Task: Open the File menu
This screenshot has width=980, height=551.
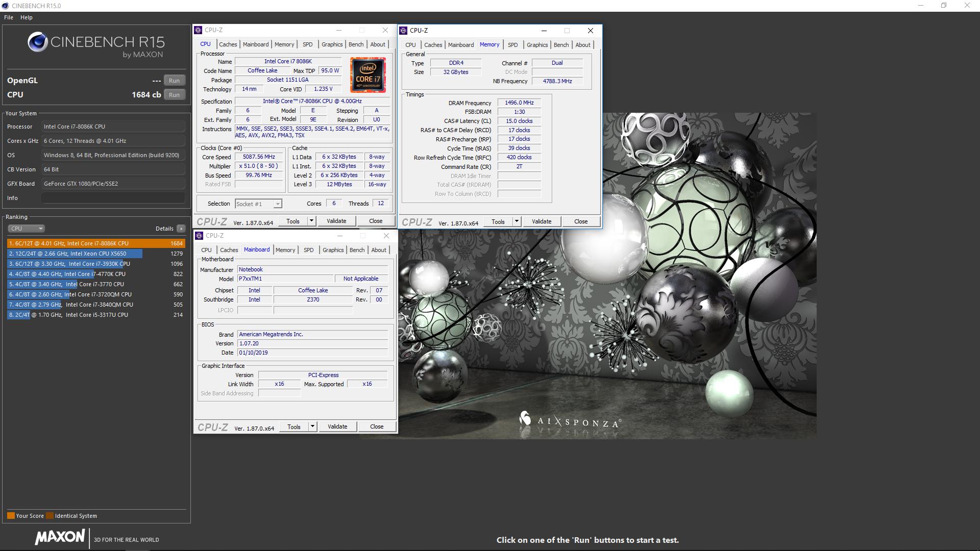Action: pyautogui.click(x=9, y=17)
